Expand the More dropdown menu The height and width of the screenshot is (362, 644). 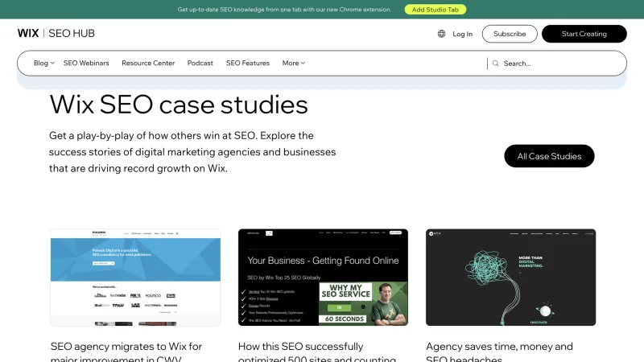coord(294,63)
